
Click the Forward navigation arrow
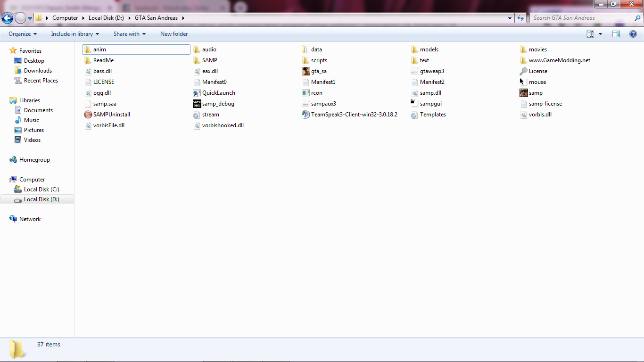click(20, 18)
